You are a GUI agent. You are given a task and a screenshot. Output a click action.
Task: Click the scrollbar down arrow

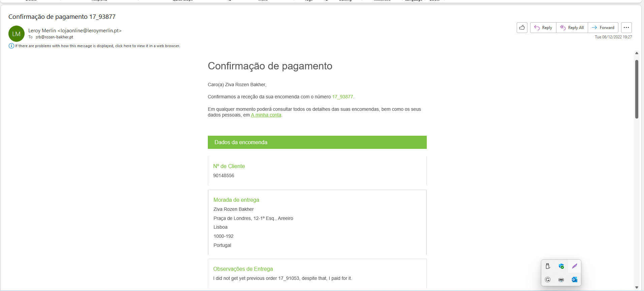[x=637, y=287]
